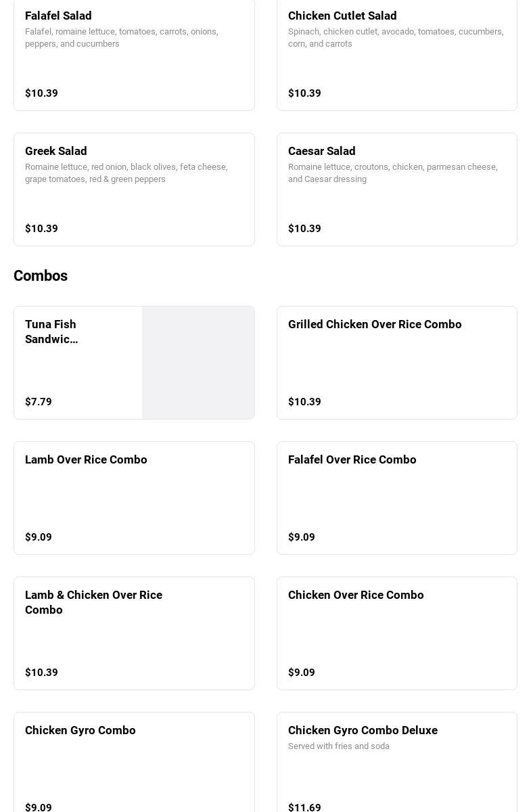
Task: Click the Falafel Salad ingredients description
Action: click(x=122, y=38)
